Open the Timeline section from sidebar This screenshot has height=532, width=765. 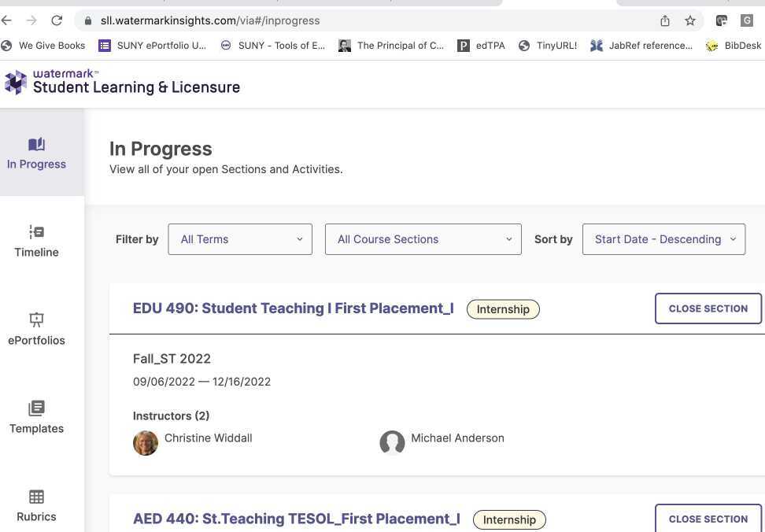pyautogui.click(x=36, y=231)
